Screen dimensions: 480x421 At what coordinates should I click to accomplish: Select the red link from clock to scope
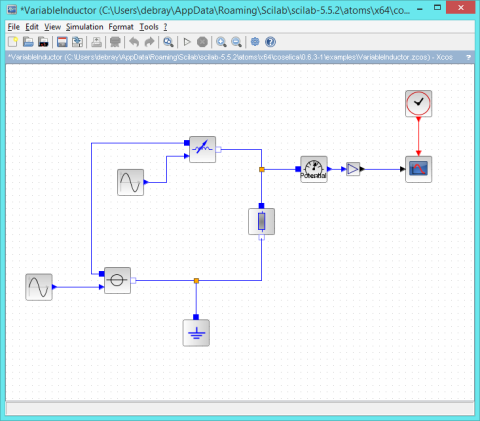point(419,137)
